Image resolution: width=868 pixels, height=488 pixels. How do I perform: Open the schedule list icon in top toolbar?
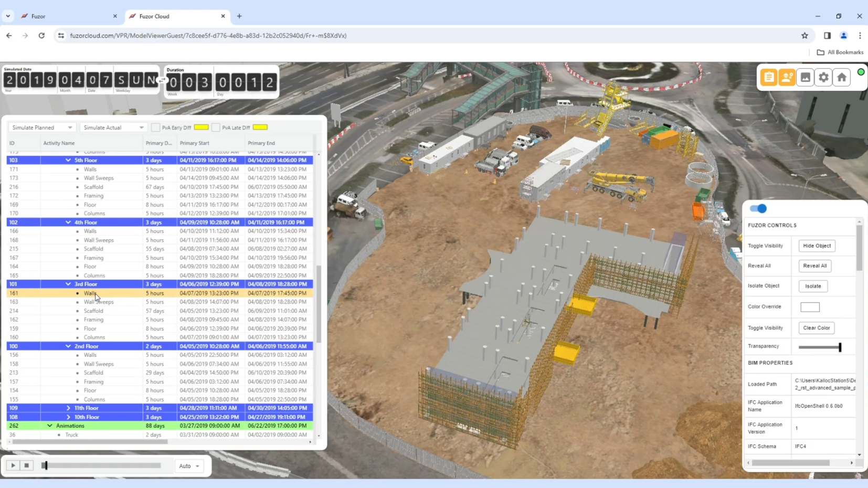pos(769,77)
